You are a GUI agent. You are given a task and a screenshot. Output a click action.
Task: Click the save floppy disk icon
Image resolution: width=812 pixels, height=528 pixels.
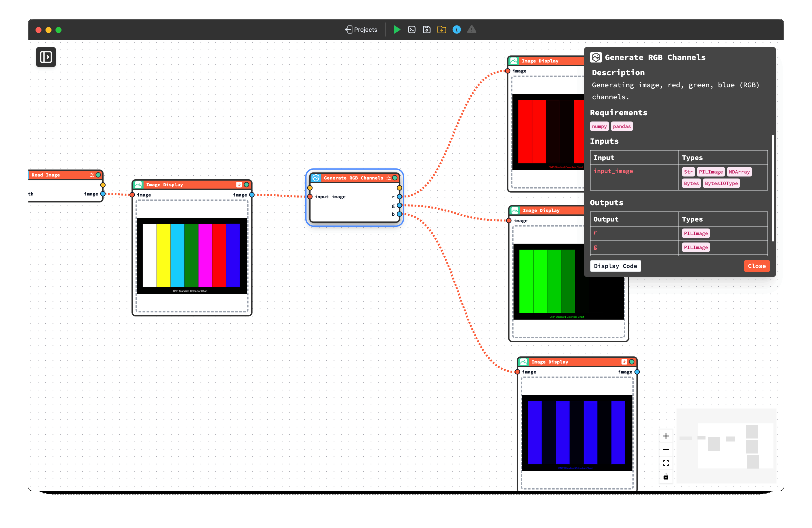pyautogui.click(x=426, y=30)
